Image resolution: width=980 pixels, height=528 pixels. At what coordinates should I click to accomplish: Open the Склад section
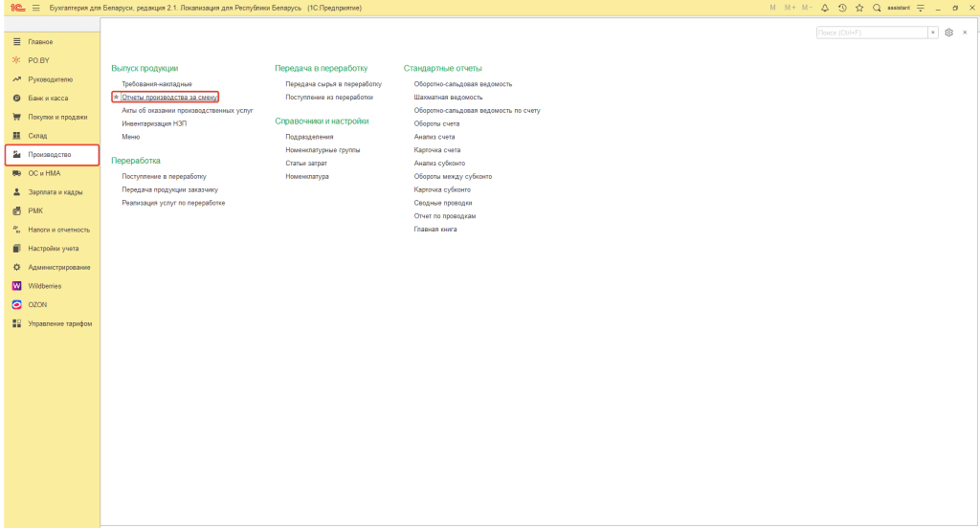52,136
